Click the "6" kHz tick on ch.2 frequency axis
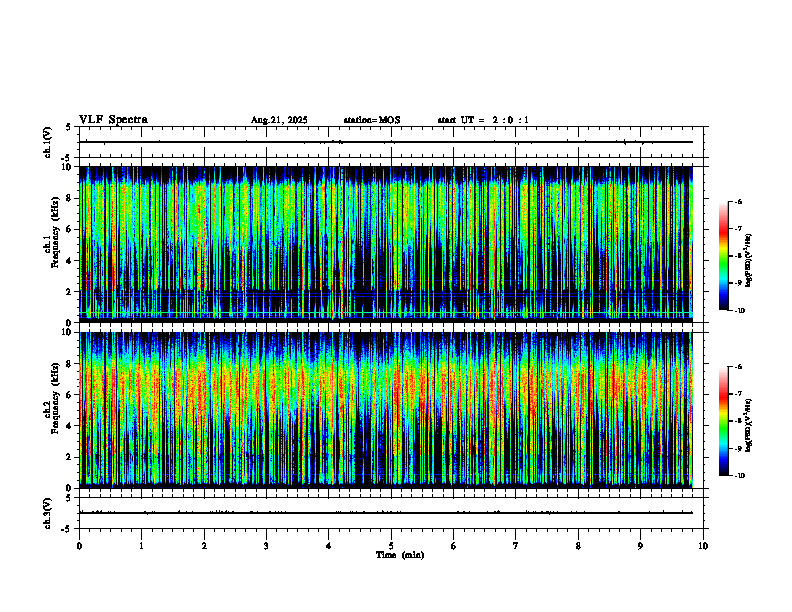 tap(69, 395)
